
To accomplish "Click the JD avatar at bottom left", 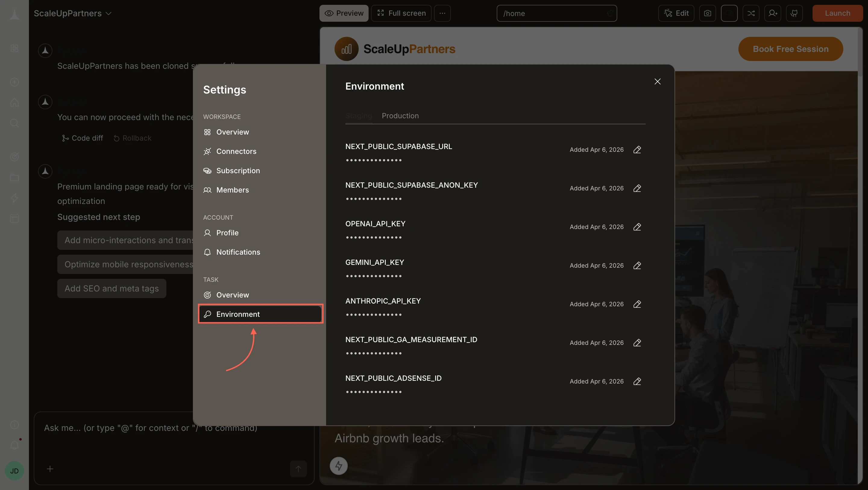I will (x=14, y=470).
